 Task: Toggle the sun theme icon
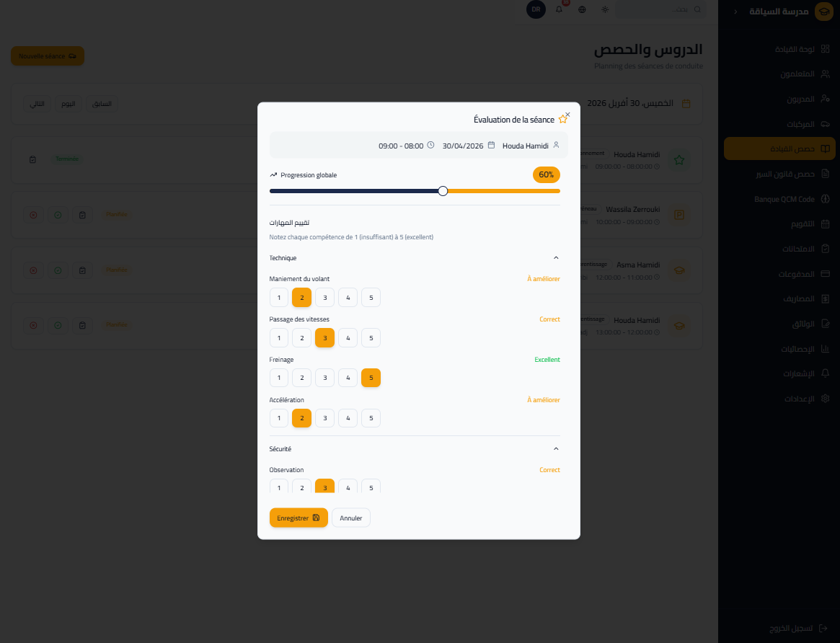605,9
